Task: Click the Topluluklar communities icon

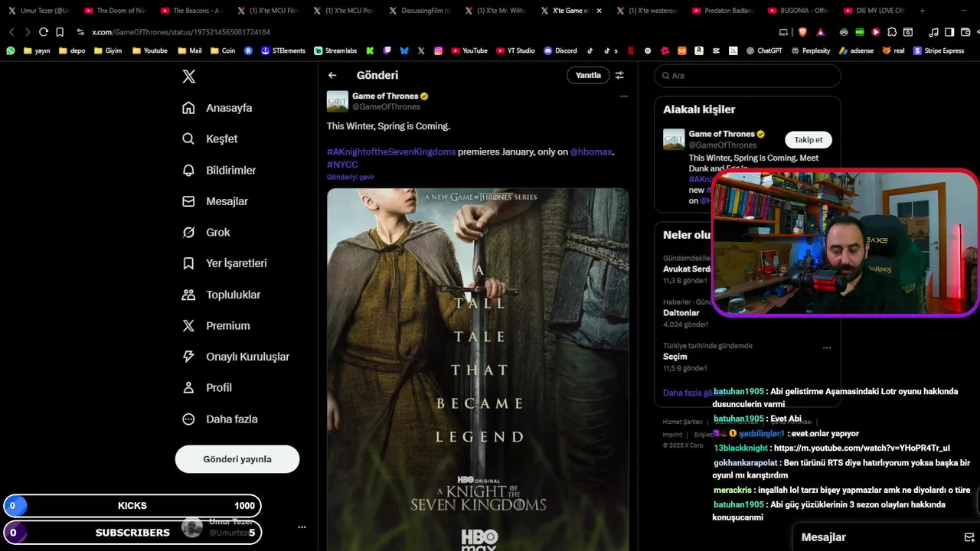Action: [x=188, y=295]
